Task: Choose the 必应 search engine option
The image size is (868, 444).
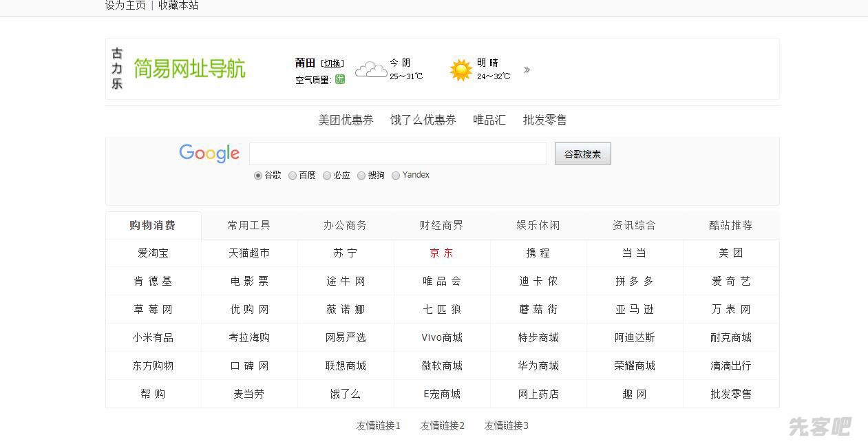Action: [327, 176]
